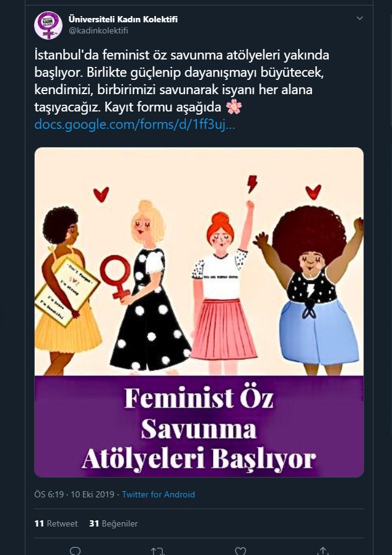Click the reply speech bubble icon
Viewport: 392px width, 555px height.
(76, 551)
